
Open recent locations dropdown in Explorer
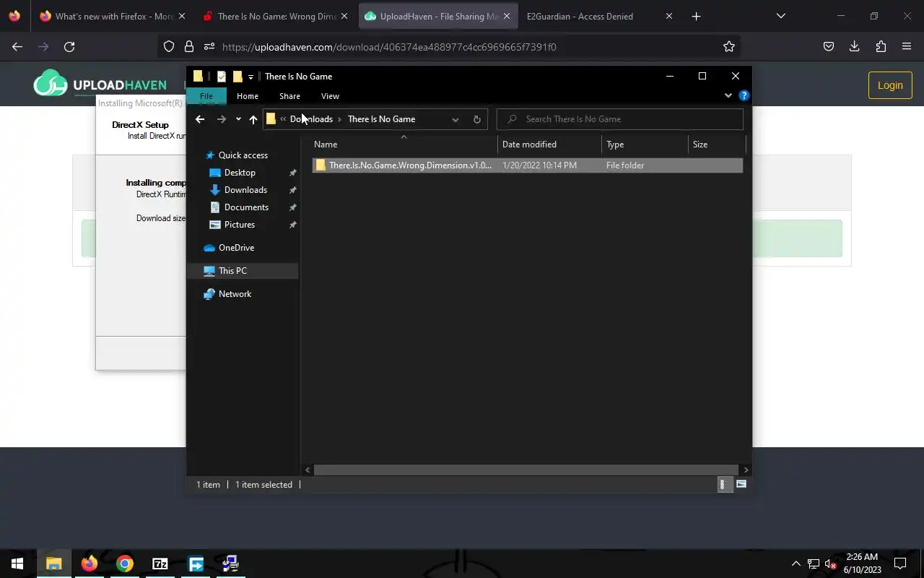click(x=238, y=119)
